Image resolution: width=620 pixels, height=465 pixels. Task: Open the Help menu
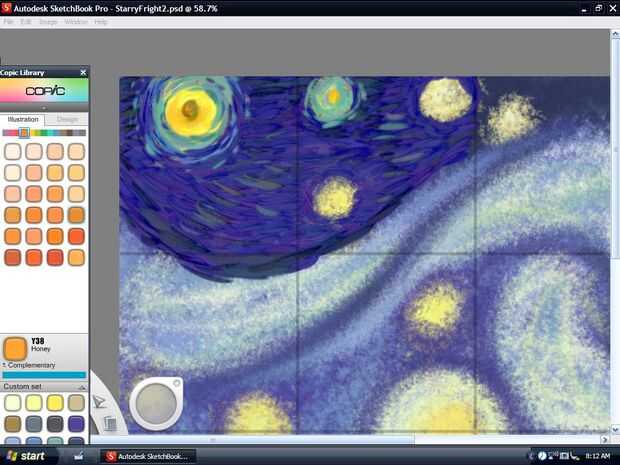click(100, 22)
